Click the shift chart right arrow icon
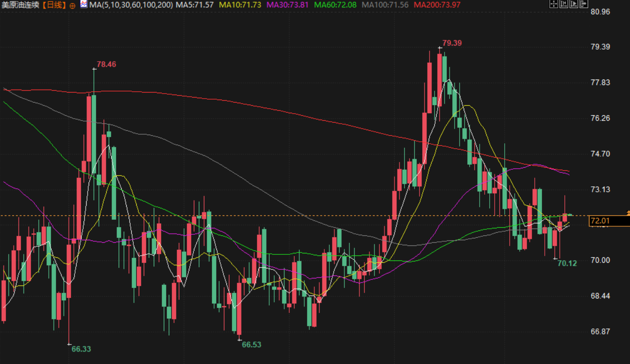This screenshot has width=630, height=364. pos(584,4)
